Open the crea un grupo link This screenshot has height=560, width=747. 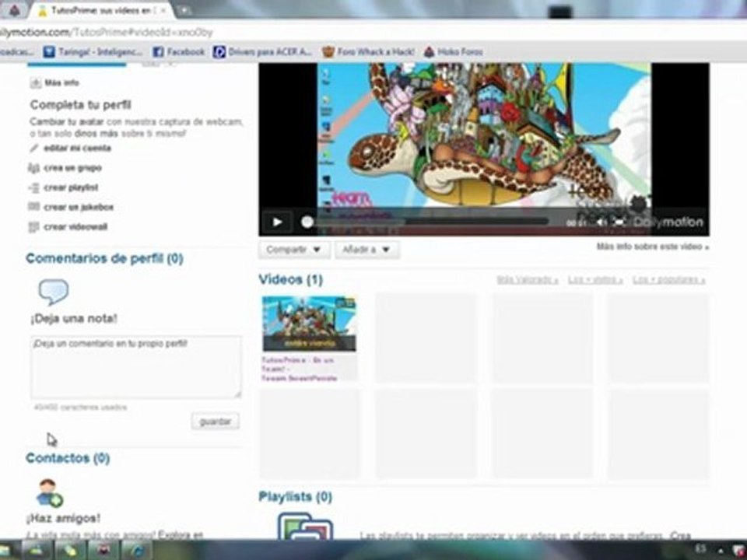click(x=72, y=168)
